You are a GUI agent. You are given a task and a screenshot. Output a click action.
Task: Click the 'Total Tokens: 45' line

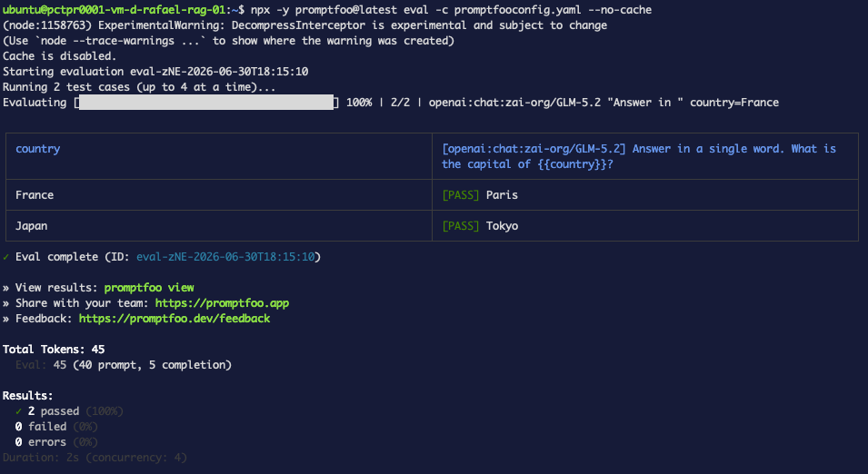click(x=54, y=349)
